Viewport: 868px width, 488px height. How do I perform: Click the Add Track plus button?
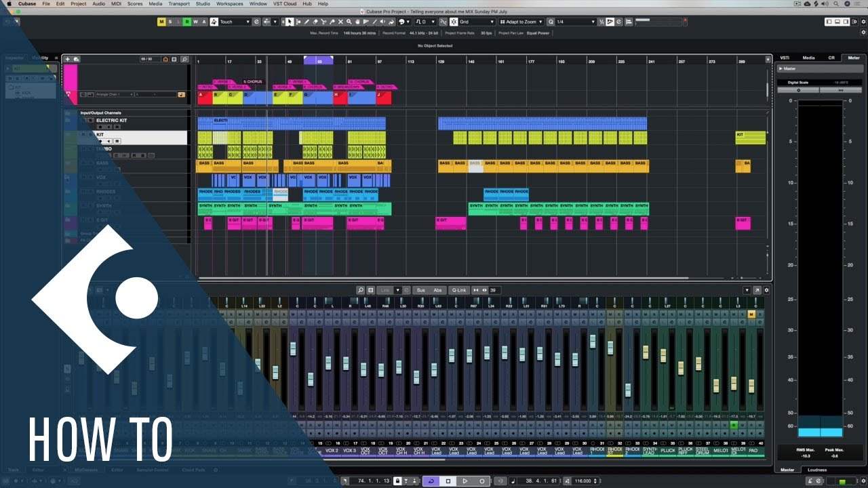pyautogui.click(x=67, y=59)
